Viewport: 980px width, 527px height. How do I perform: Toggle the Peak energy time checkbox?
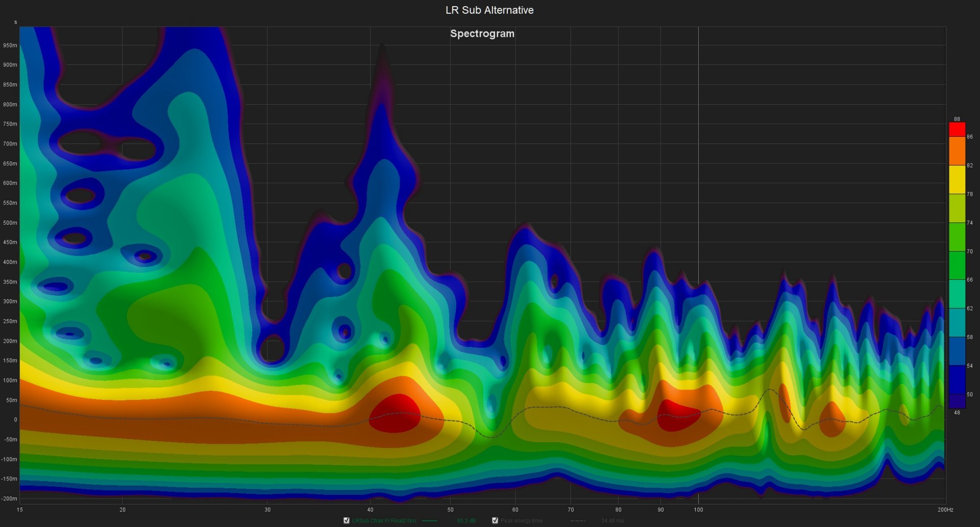495,521
